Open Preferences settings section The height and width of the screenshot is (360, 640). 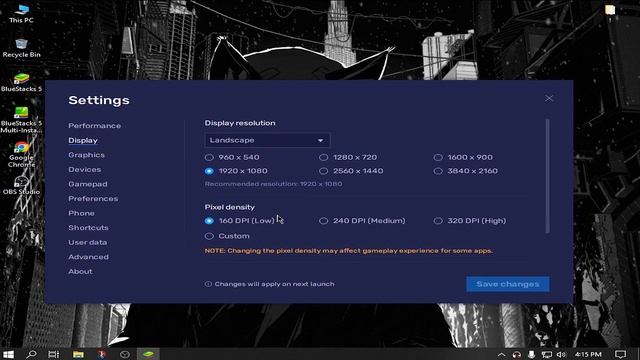pos(93,199)
